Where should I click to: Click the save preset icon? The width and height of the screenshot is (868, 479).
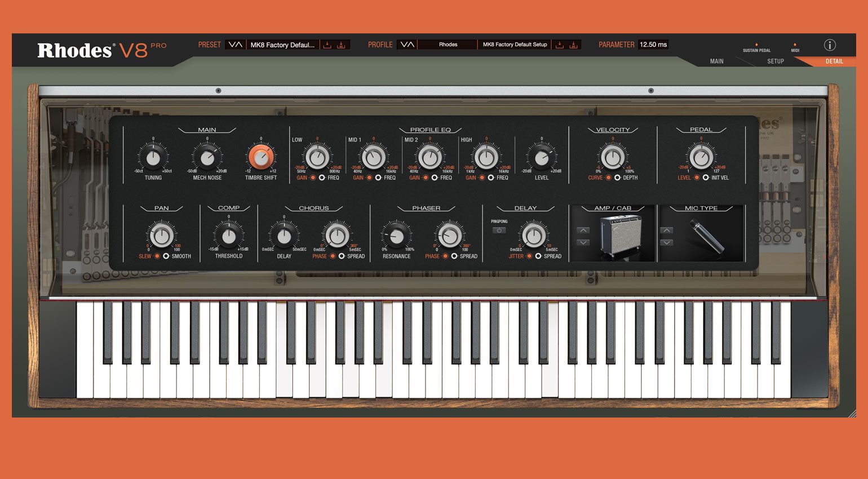tap(341, 45)
